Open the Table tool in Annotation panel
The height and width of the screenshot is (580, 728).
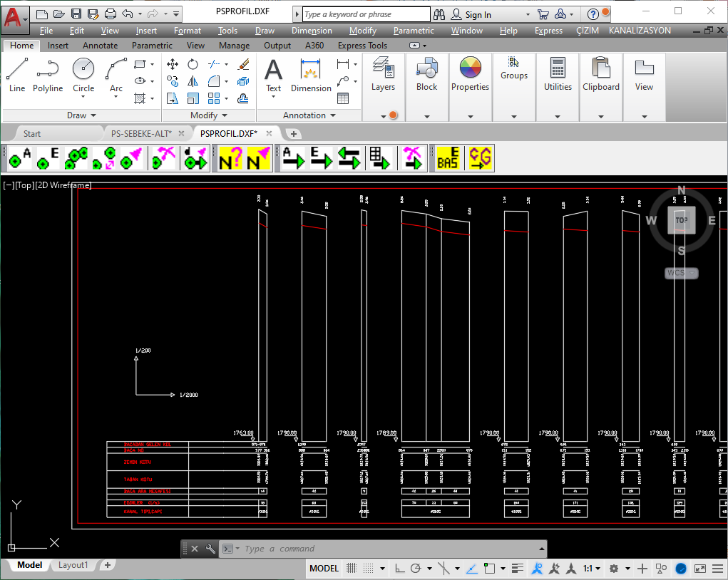coord(343,98)
